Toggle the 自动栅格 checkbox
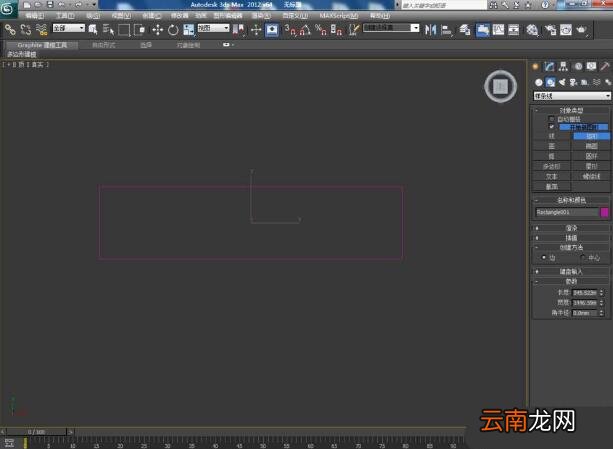The height and width of the screenshot is (449, 613). (x=551, y=119)
